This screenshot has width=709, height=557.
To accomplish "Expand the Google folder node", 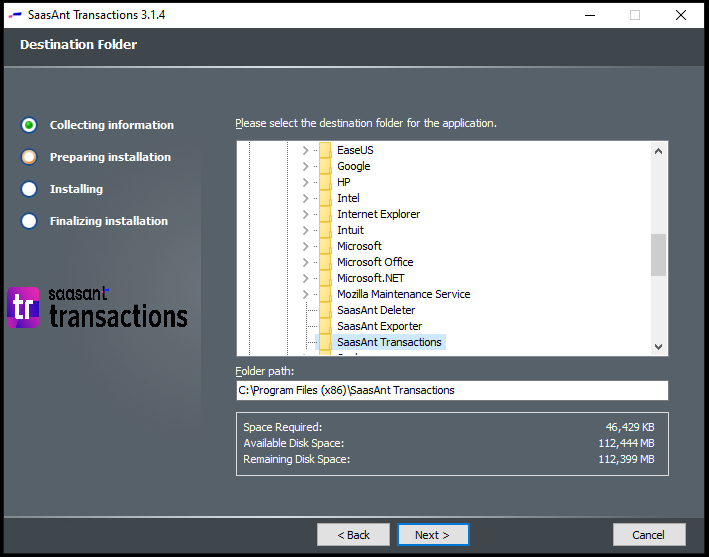I will pyautogui.click(x=306, y=166).
